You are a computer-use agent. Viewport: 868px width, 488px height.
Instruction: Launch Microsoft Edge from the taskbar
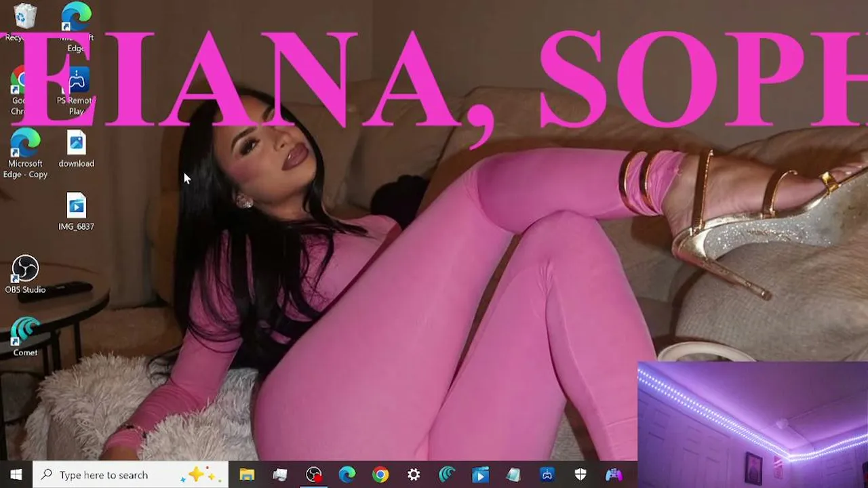(347, 475)
